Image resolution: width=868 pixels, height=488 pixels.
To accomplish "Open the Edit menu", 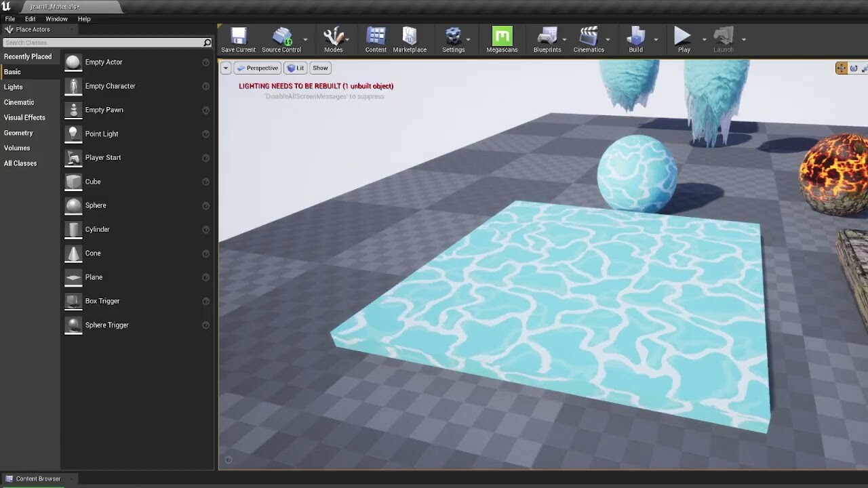I will [x=29, y=18].
